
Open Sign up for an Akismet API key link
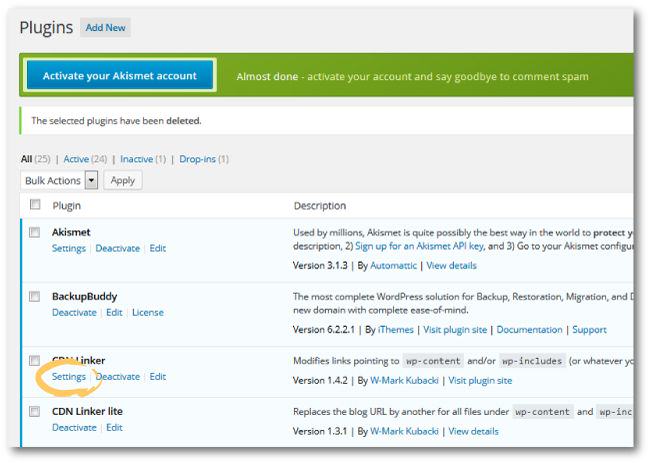coord(420,246)
